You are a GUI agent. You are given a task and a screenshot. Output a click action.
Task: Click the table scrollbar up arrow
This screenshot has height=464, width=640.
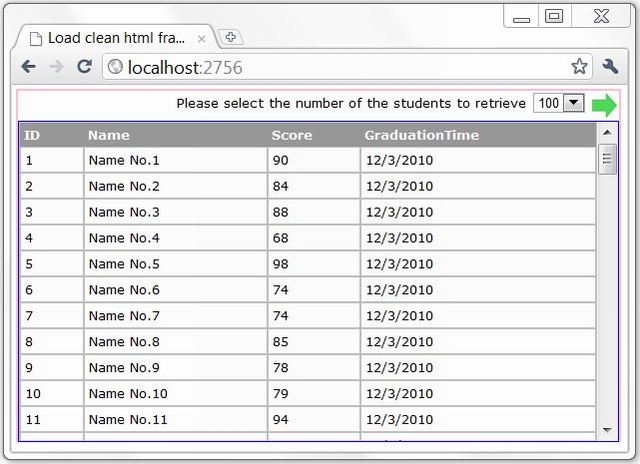click(607, 133)
